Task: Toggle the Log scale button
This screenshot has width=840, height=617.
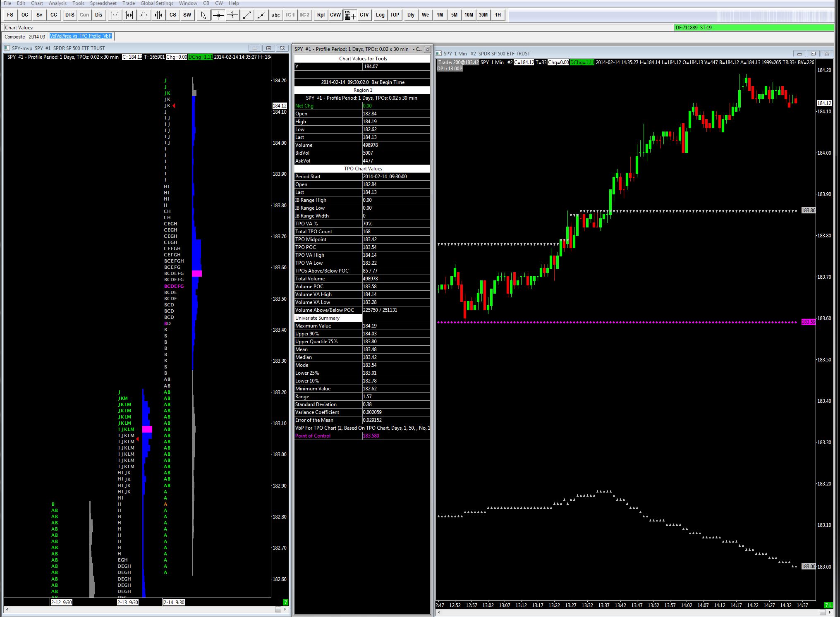Action: coord(380,15)
